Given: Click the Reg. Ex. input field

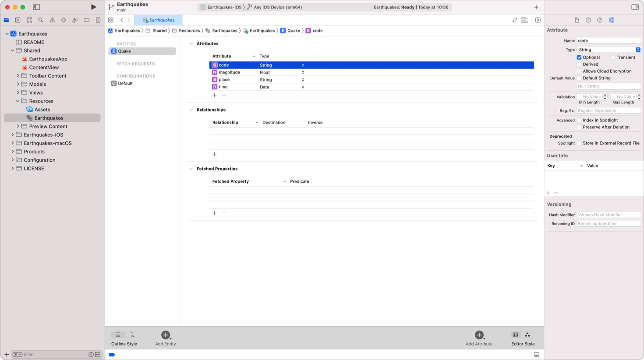Looking at the screenshot, I should (609, 111).
